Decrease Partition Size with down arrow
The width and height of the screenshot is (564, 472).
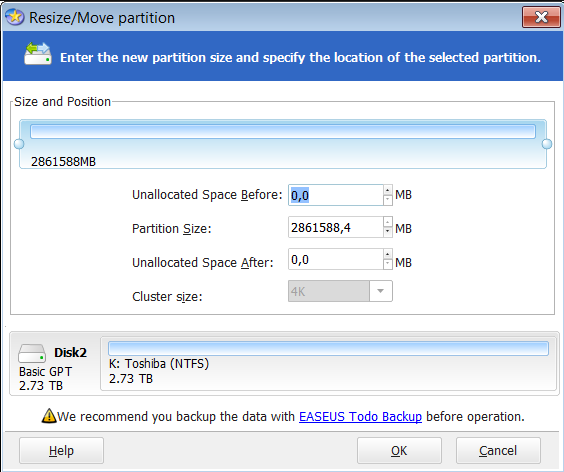pos(387,231)
